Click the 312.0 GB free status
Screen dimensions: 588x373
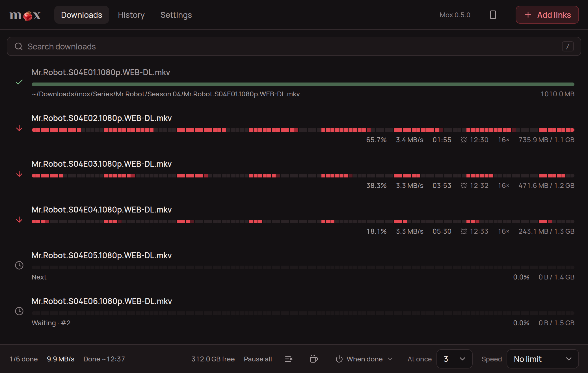pos(213,359)
